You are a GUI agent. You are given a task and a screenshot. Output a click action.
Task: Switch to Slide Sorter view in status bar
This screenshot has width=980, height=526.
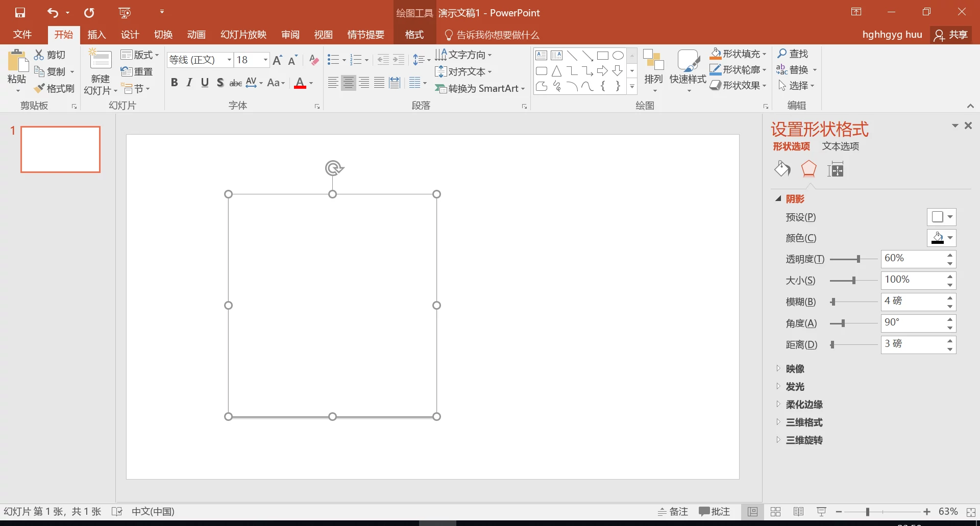tap(775, 512)
